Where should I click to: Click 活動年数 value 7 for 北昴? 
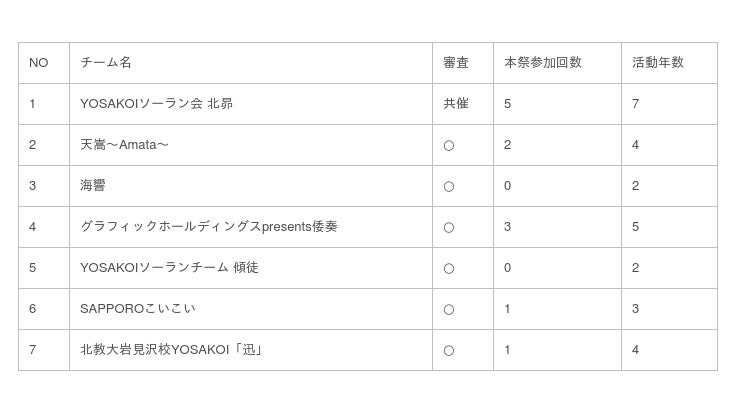tap(636, 104)
